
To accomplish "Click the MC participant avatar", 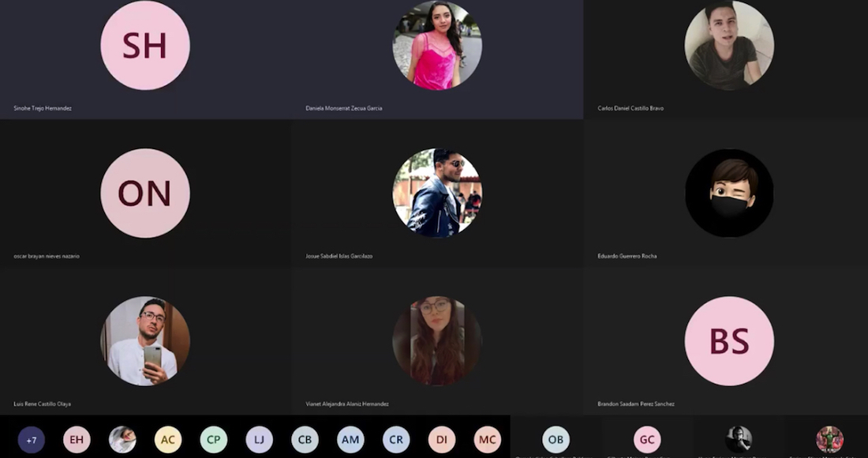I will [x=488, y=440].
